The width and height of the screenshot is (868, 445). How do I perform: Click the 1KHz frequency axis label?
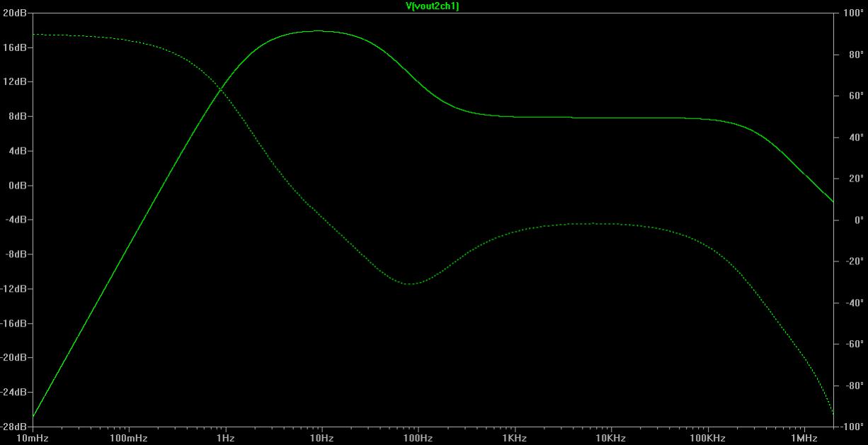(515, 439)
